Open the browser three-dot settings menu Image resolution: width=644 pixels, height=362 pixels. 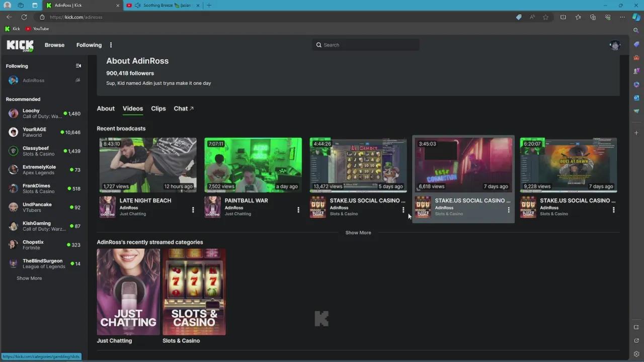622,17
